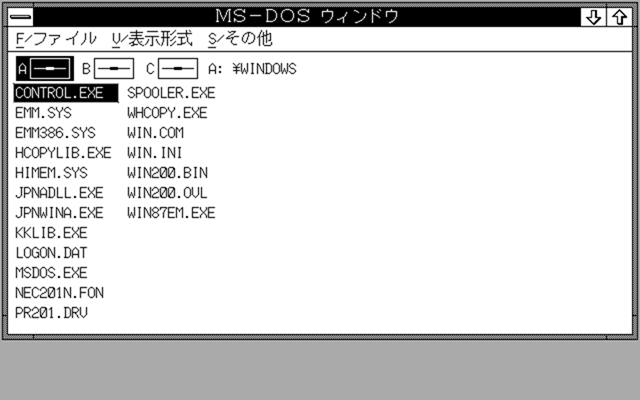Viewport: 640px width, 400px height.
Task: Switch to drive B icon
Action: 108,69
